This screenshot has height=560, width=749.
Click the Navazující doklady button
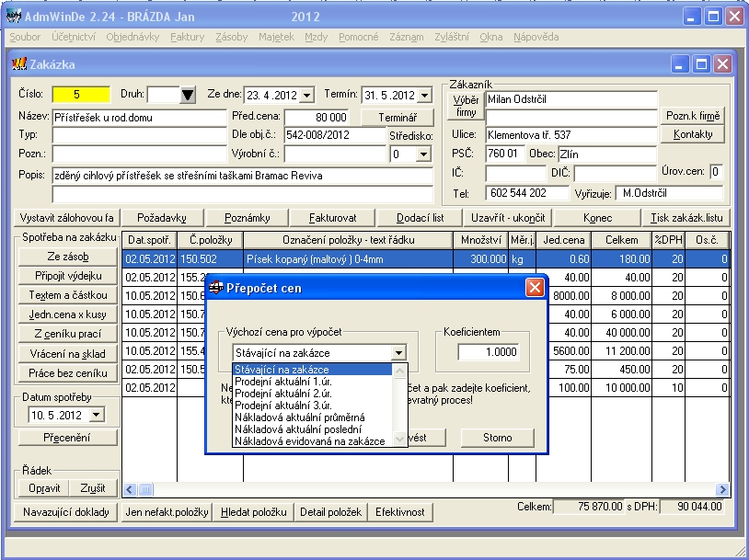[x=66, y=512]
